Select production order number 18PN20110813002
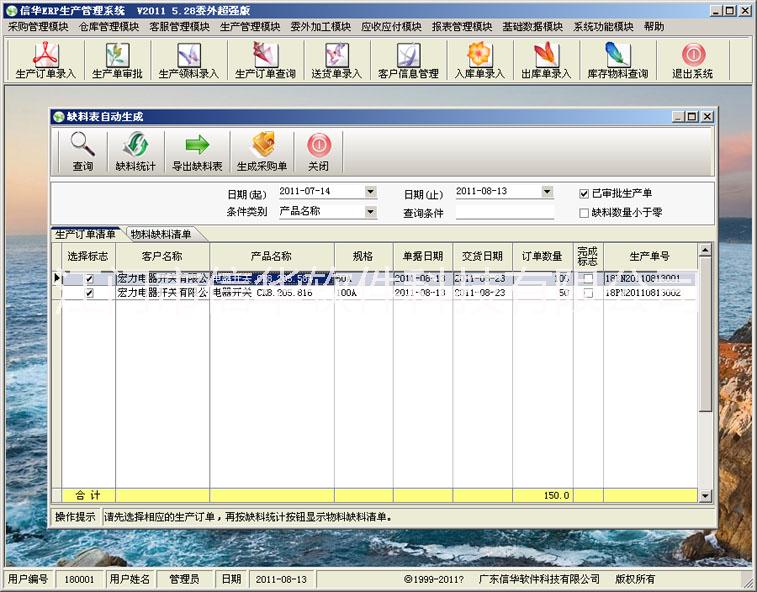 [643, 293]
